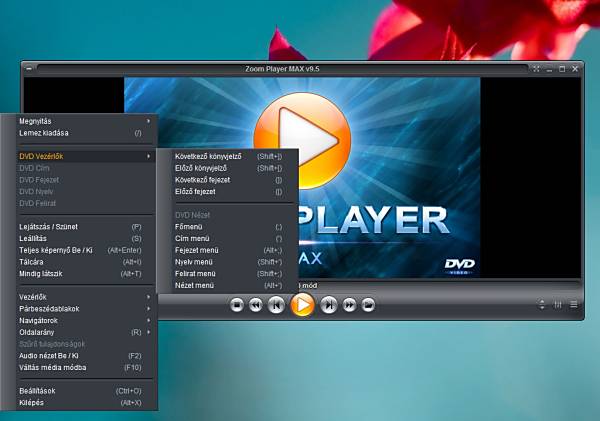Image resolution: width=600 pixels, height=421 pixels.
Task: Open Felirat menü from DVD submenu
Action: 233,274
